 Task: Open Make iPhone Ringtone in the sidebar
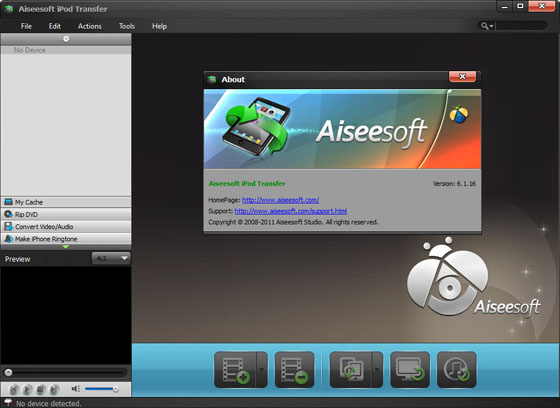coord(66,239)
